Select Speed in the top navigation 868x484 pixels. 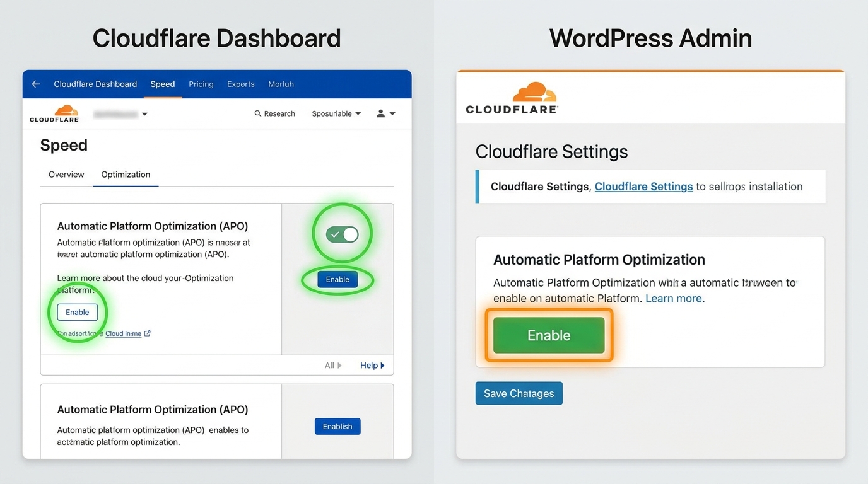pyautogui.click(x=163, y=84)
